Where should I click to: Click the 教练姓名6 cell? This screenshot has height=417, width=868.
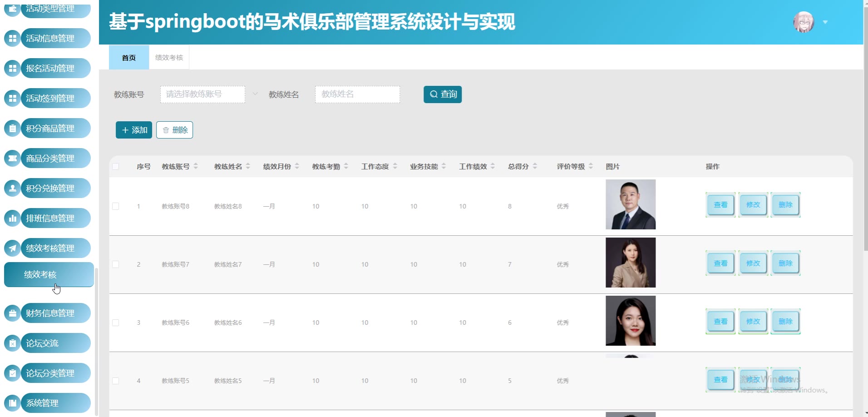(228, 323)
